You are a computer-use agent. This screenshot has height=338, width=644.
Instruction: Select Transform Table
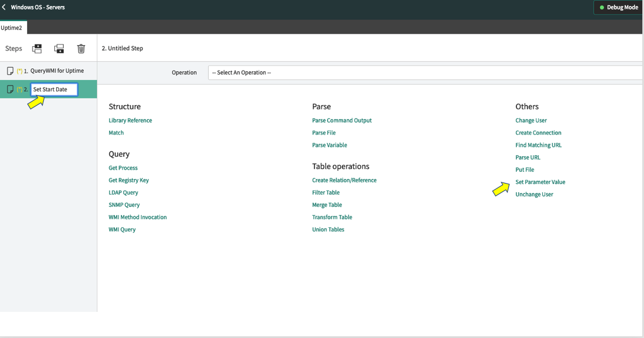point(332,217)
